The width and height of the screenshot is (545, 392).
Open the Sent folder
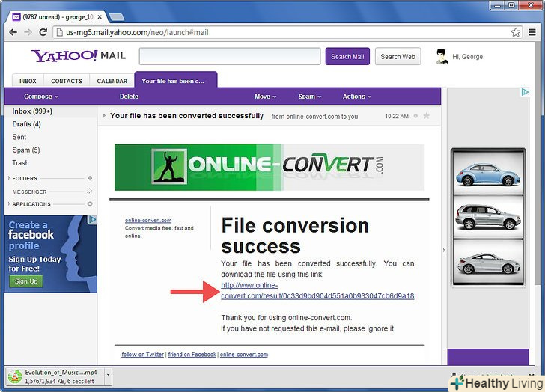19,137
